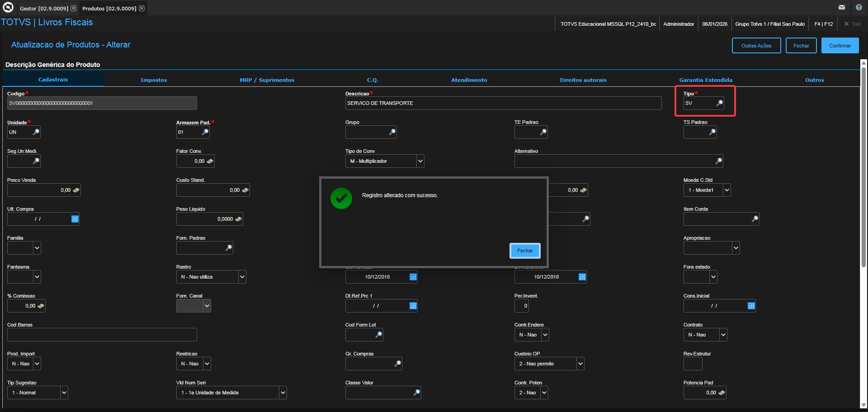Switch to the MRP / Suprimentos tab
This screenshot has height=412, width=868.
point(267,80)
